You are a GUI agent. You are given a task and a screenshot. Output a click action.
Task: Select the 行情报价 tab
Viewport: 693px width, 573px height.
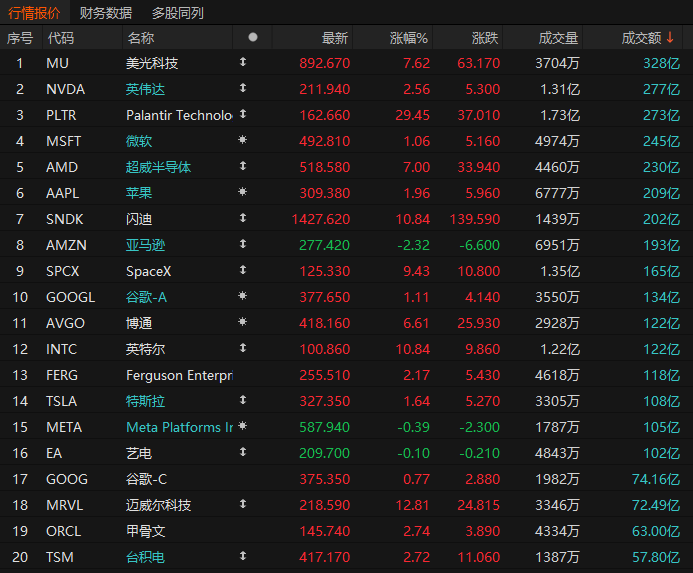pos(34,13)
